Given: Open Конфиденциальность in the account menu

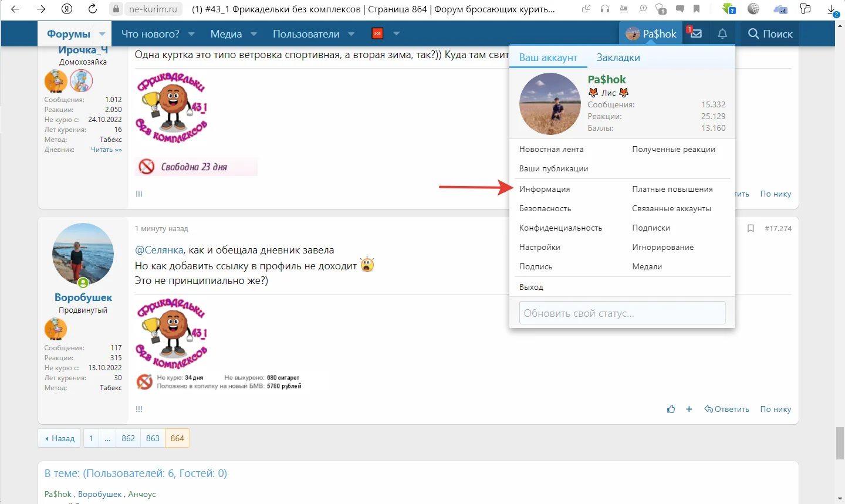Looking at the screenshot, I should click(560, 228).
